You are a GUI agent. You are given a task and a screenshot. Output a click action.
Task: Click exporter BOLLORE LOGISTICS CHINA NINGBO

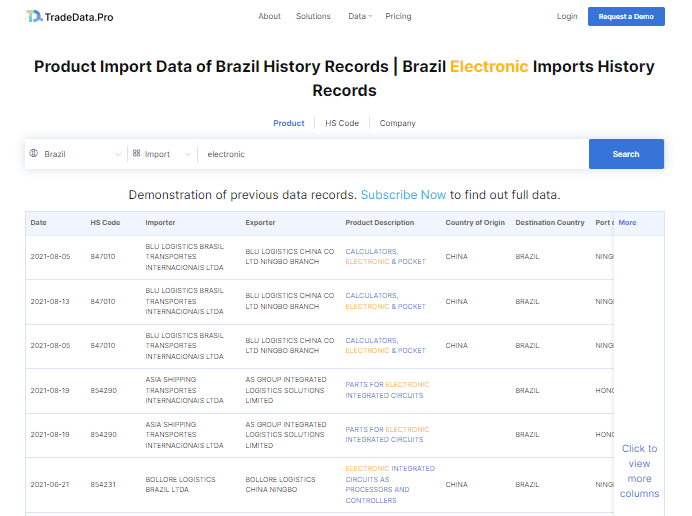[x=280, y=485]
